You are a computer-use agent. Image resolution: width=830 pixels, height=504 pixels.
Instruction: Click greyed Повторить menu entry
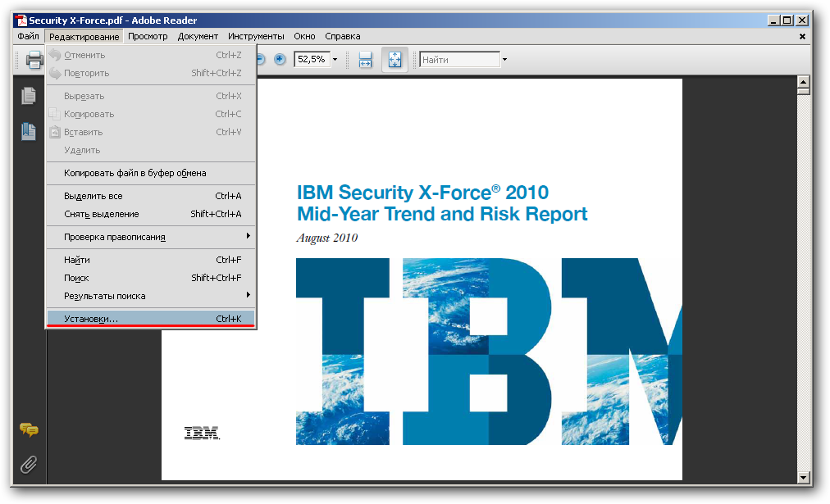point(151,73)
